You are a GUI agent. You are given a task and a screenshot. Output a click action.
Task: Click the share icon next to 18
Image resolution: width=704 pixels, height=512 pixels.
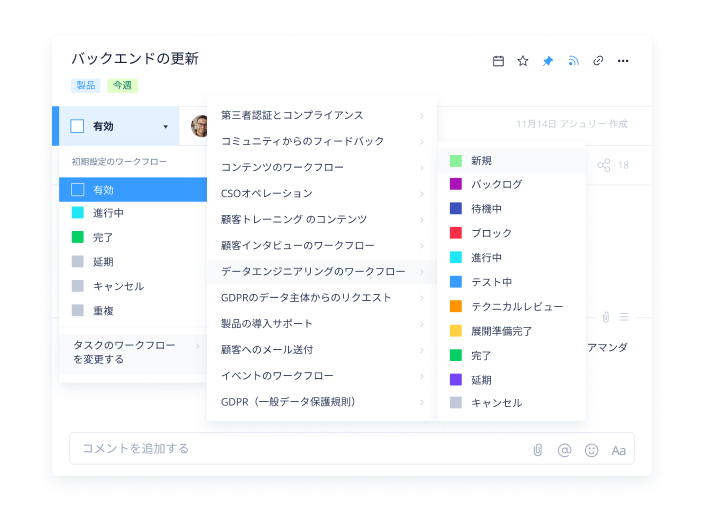[x=604, y=165]
